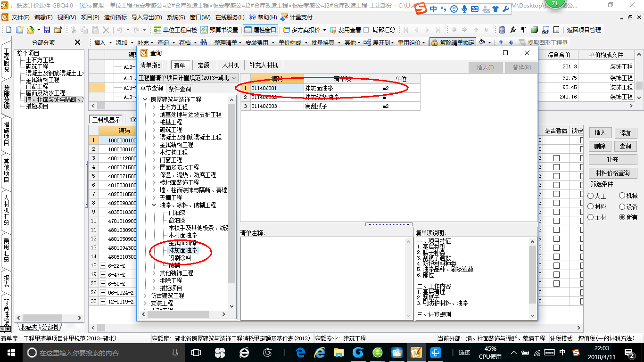Click the Windows Start button
Image resolution: width=644 pixels, height=362 pixels.
click(10, 352)
